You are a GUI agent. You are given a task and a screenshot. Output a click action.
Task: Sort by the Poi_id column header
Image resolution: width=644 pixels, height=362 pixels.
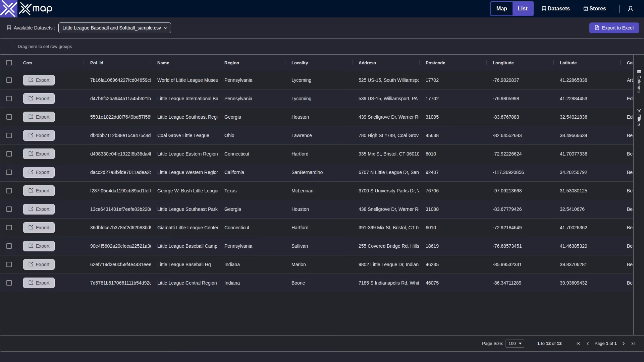point(97,63)
